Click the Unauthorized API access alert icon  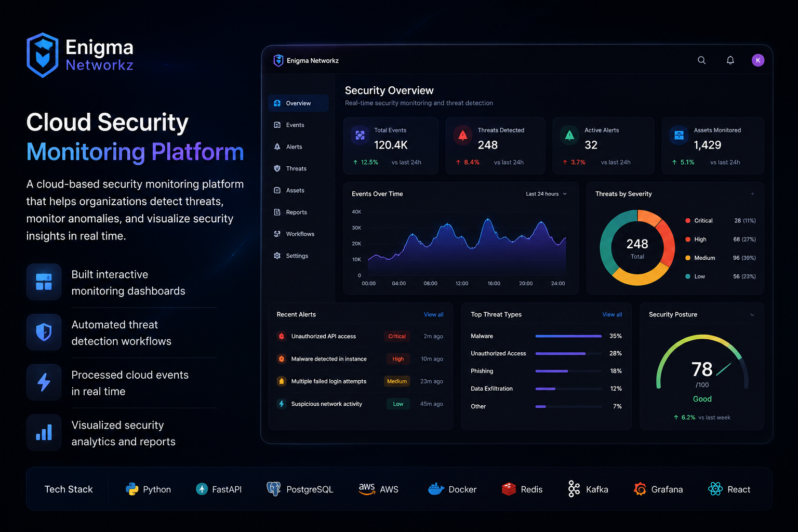click(x=282, y=336)
